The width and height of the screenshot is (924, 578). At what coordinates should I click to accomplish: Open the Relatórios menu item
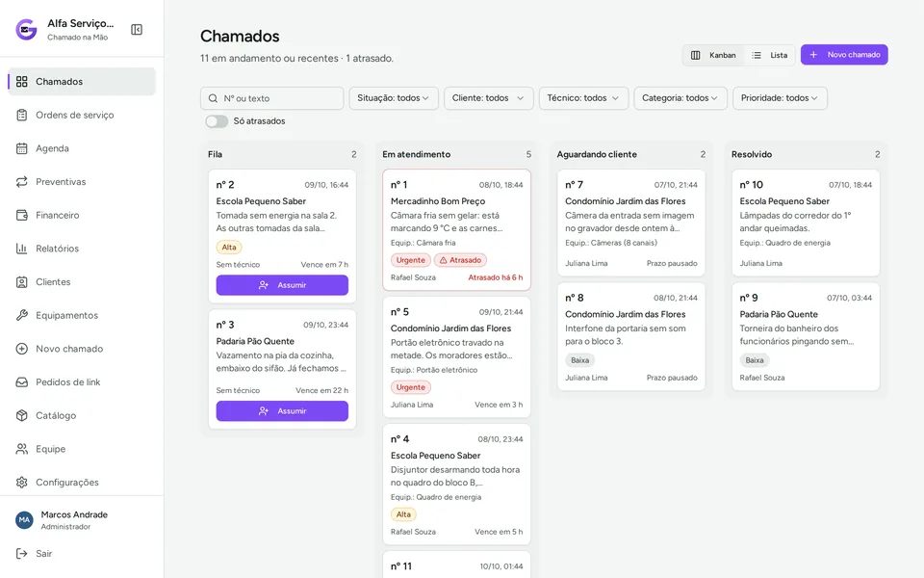pos(82,249)
